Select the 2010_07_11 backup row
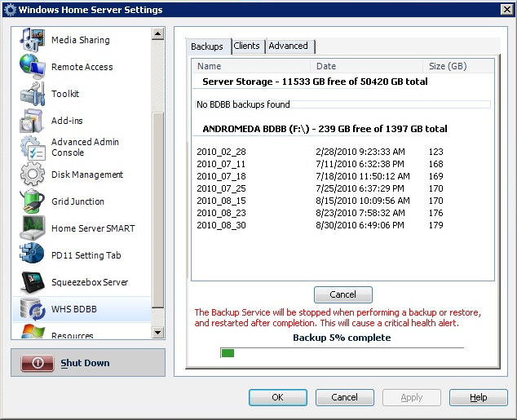Screen dimensions: 517x420 (343, 164)
